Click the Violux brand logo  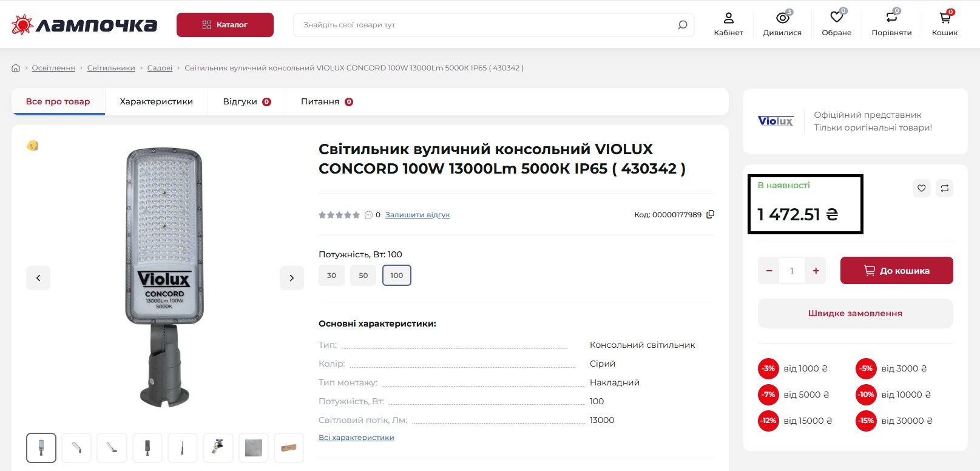(x=776, y=121)
